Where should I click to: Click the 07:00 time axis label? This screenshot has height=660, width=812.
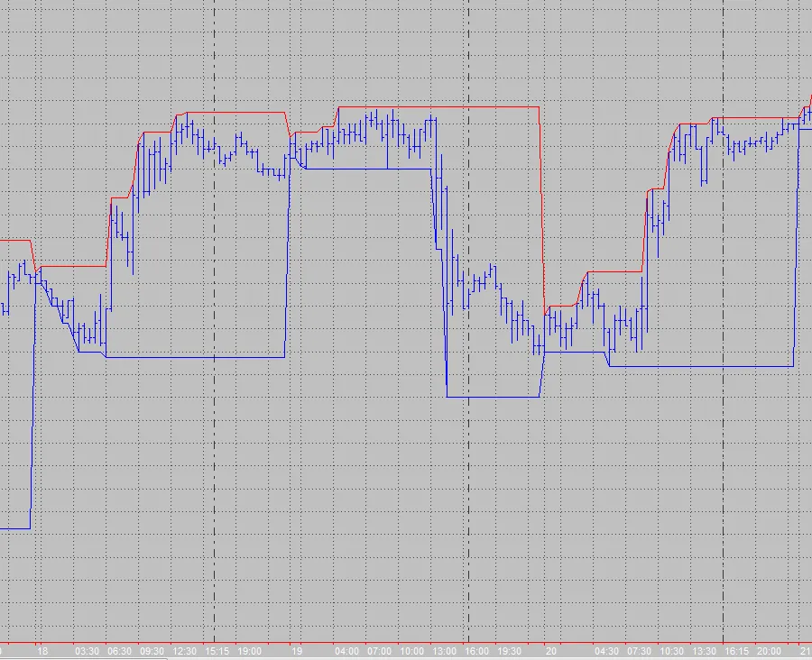point(380,651)
